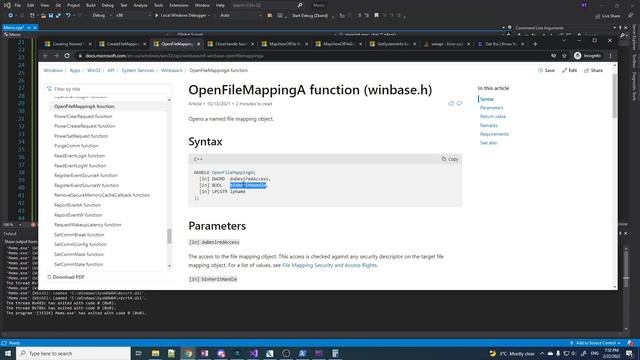The image size is (640, 360).
Task: Follow the Windows breadcrumb link
Action: tap(53, 70)
